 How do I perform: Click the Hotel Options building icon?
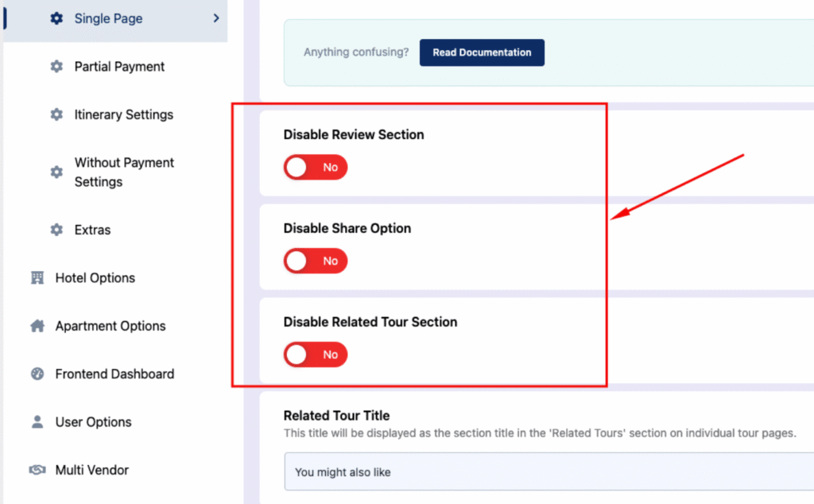[x=37, y=277]
